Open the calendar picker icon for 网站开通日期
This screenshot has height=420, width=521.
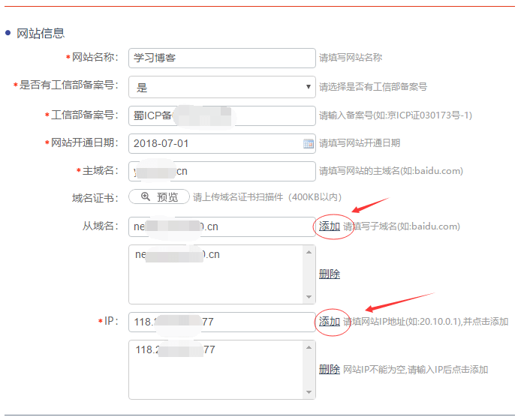point(308,143)
